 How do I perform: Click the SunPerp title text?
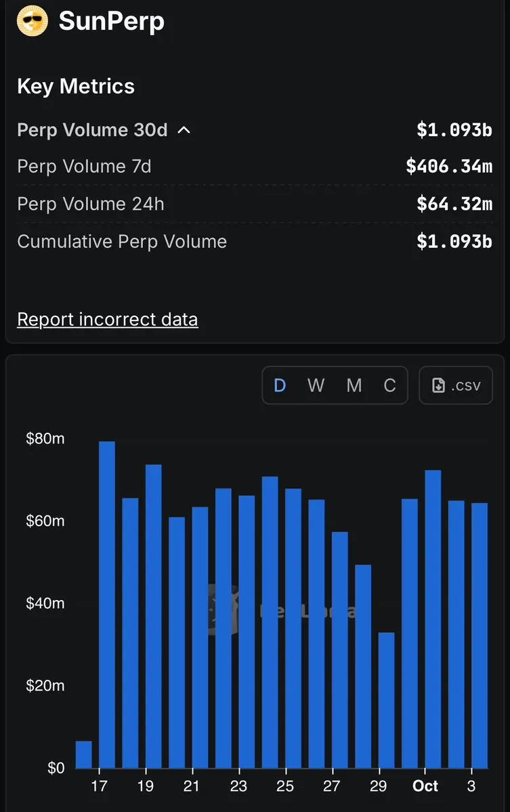[x=112, y=22]
